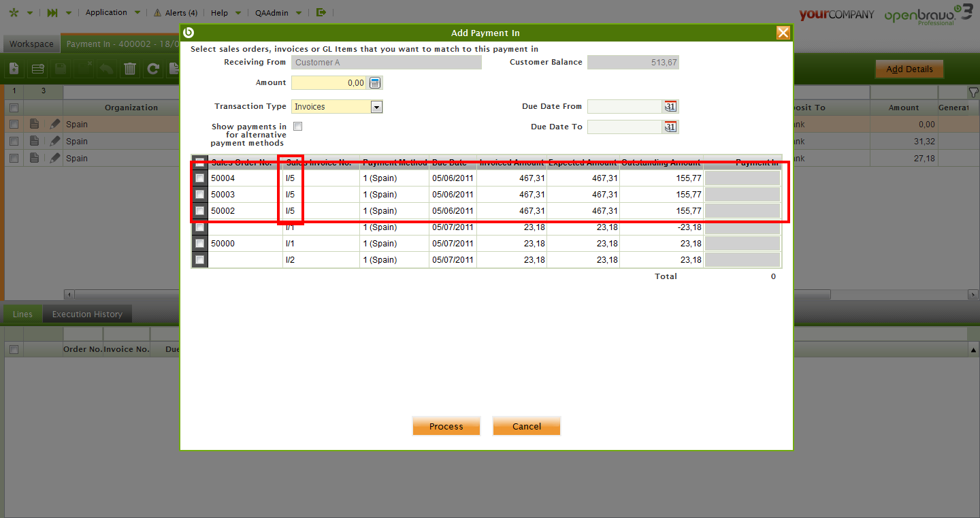Expand the Transaction Type dropdown
Viewport: 980px width, 518px height.
(376, 107)
